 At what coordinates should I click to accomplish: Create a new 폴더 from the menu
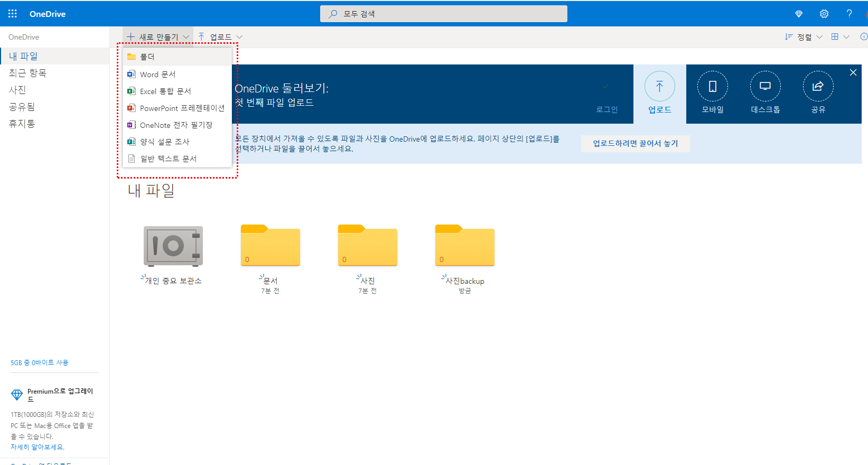point(178,57)
